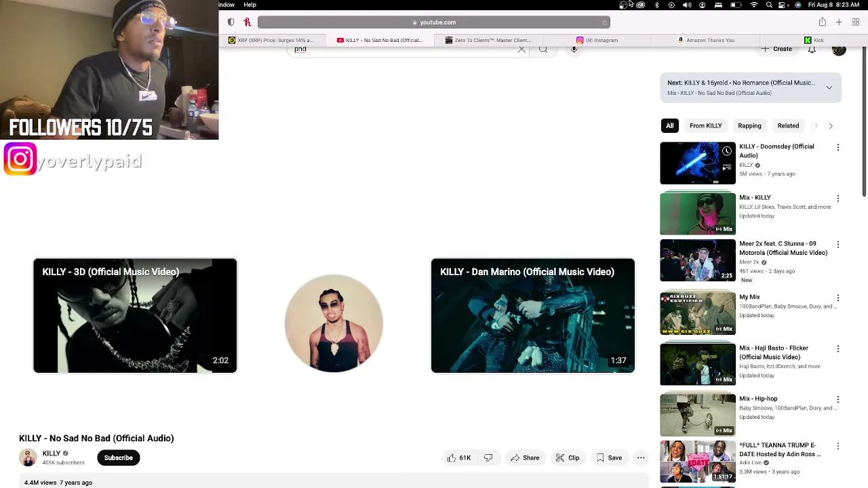Open macOS Wi-Fi status menu
868x488 pixels.
coord(754,5)
